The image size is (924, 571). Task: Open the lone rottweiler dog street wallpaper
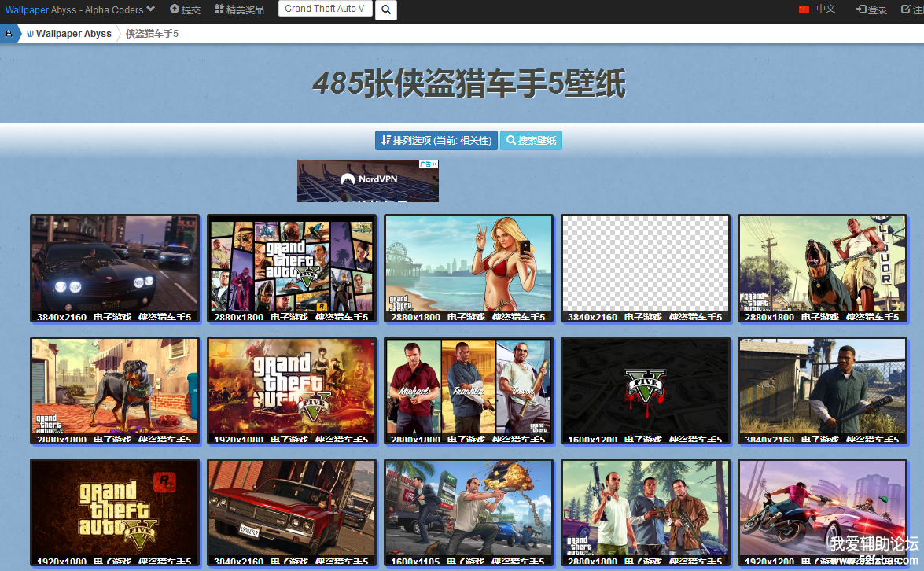tap(115, 391)
